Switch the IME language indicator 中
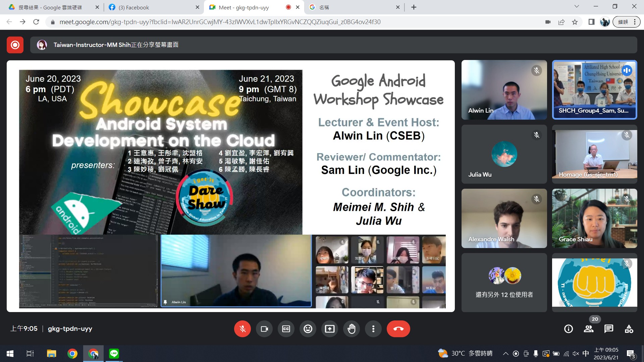Screen dimensions: 644x362 click(x=586, y=354)
